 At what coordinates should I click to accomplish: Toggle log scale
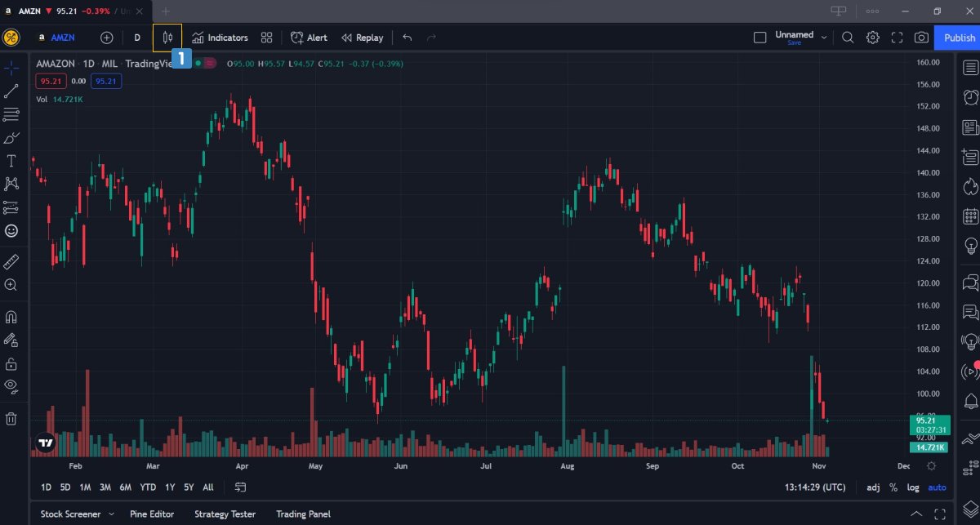913,487
